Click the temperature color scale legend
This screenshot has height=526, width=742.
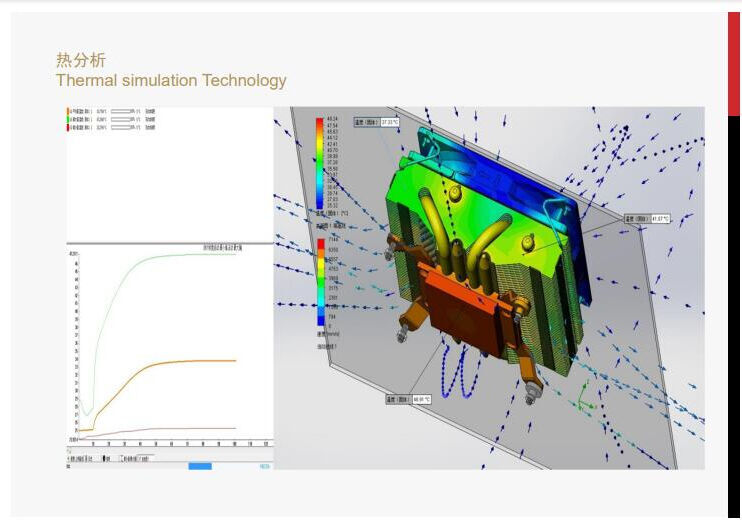click(320, 163)
